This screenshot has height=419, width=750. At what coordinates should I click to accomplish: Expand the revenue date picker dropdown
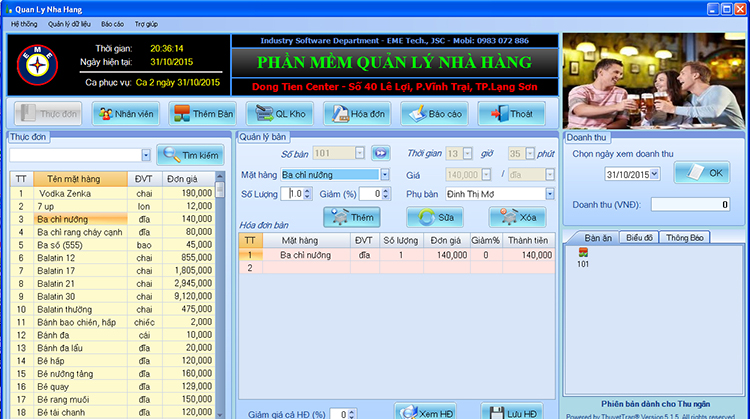pos(656,174)
